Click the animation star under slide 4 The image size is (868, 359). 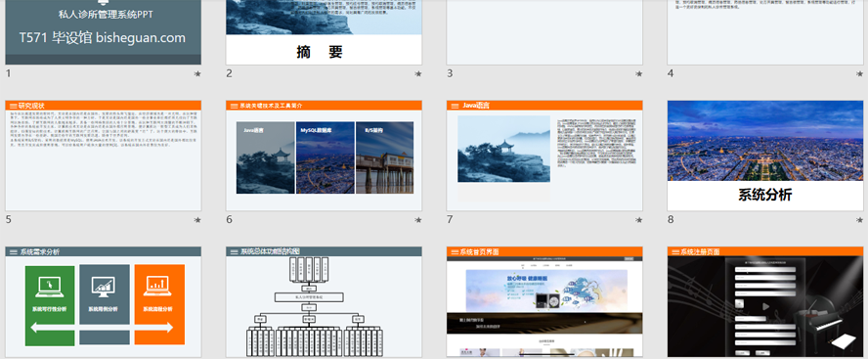coord(860,73)
